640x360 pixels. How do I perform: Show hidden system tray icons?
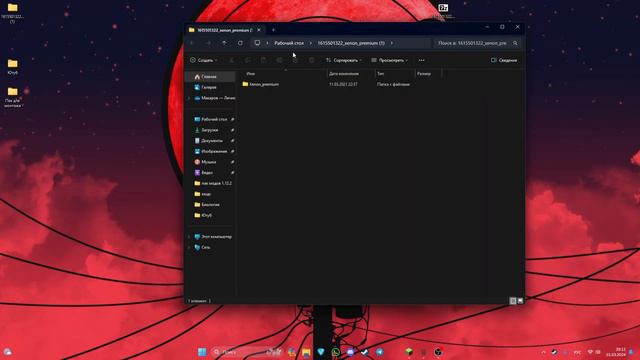543,352
